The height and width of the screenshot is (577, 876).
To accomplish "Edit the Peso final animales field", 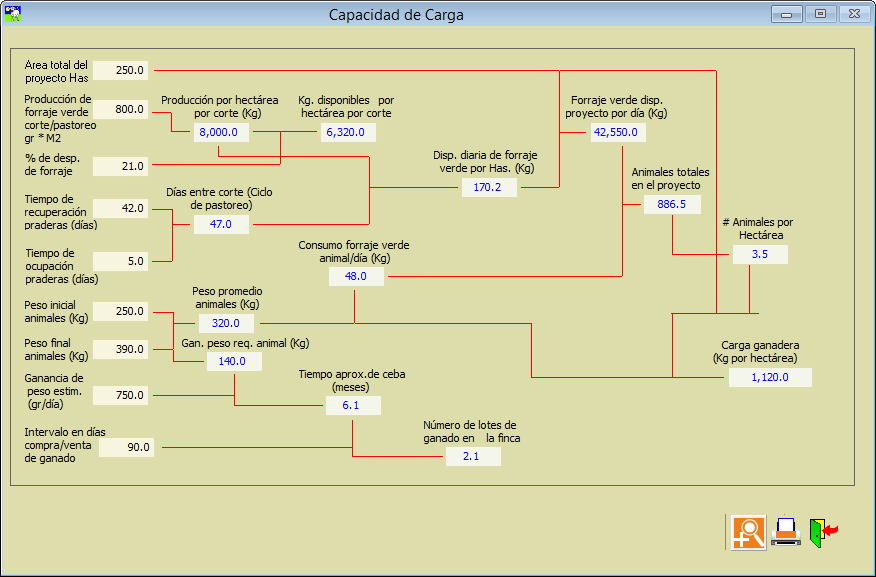I will (121, 350).
